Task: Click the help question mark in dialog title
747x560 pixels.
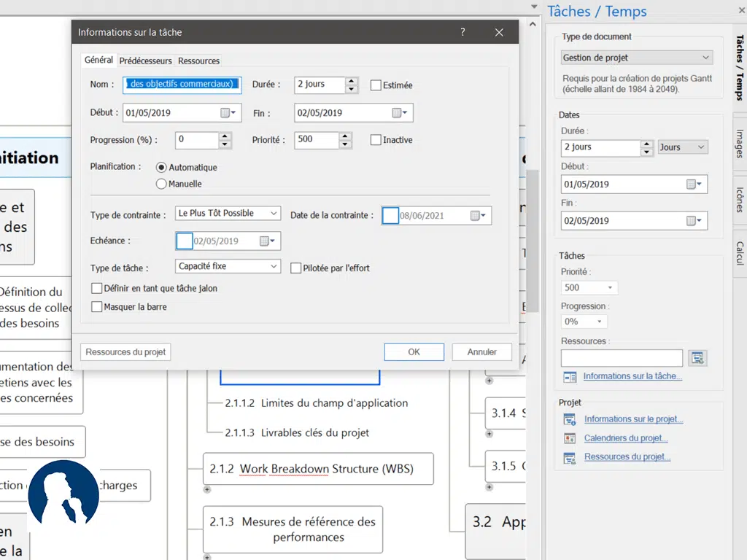Action: pyautogui.click(x=462, y=32)
